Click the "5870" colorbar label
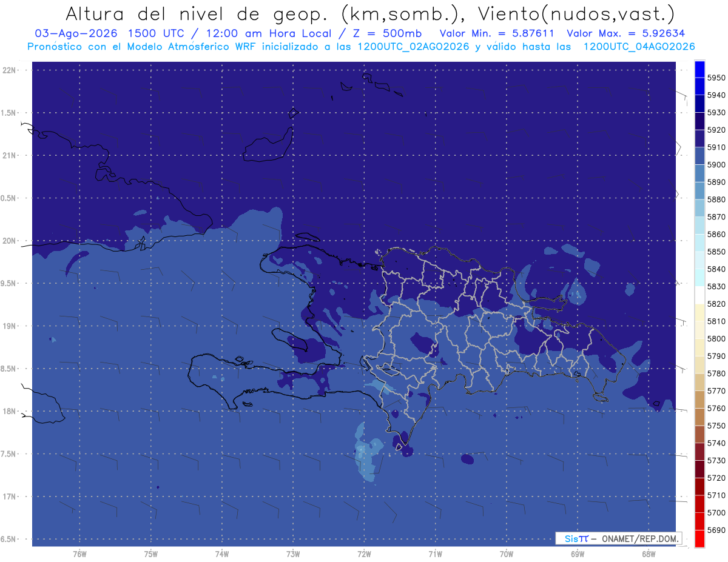This screenshot has width=728, height=562. click(716, 217)
